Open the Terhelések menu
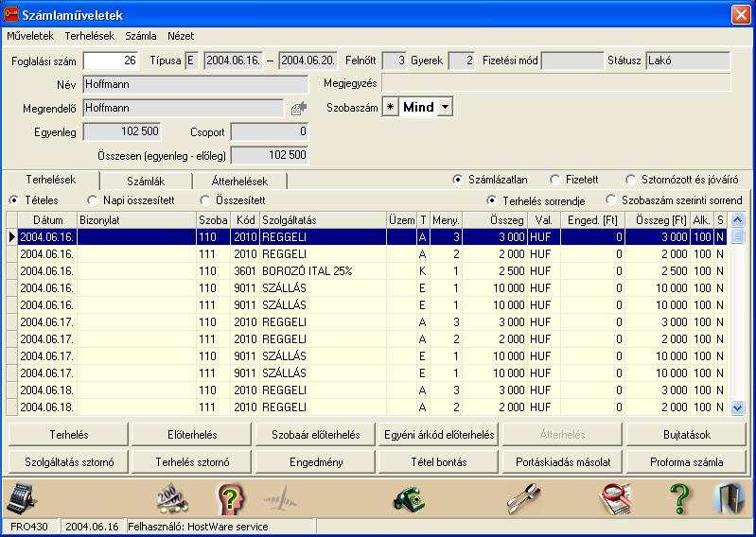This screenshot has width=756, height=537. pos(90,36)
